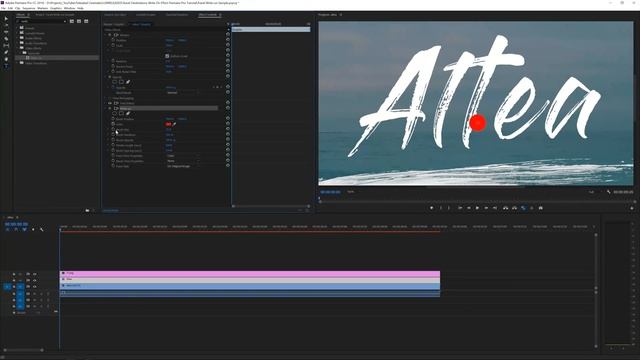Select the Track Select Forward tool
Screen dimensions: 640x360
tap(6, 25)
